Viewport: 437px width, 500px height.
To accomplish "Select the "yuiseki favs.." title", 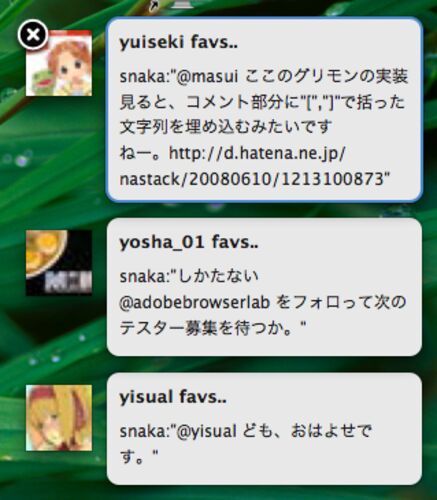I will [x=179, y=43].
